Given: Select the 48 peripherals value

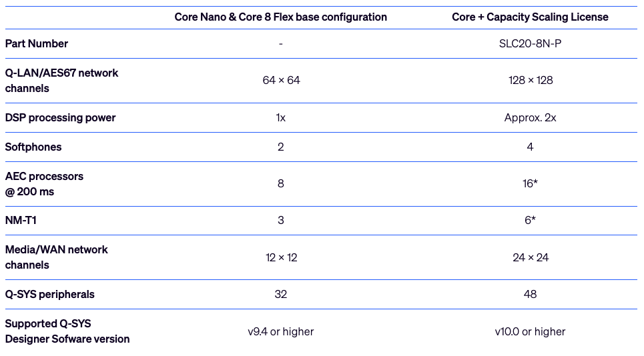Looking at the screenshot, I should click(x=530, y=294).
